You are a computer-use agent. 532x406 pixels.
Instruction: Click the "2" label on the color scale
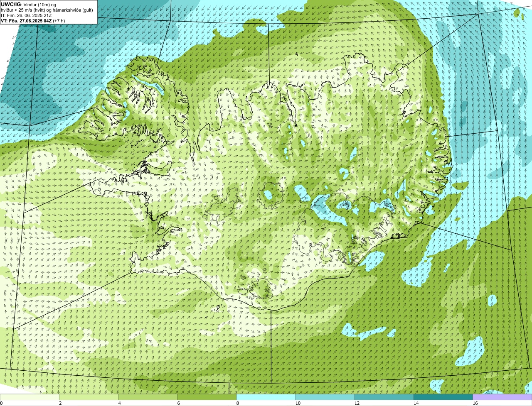pyautogui.click(x=60, y=403)
